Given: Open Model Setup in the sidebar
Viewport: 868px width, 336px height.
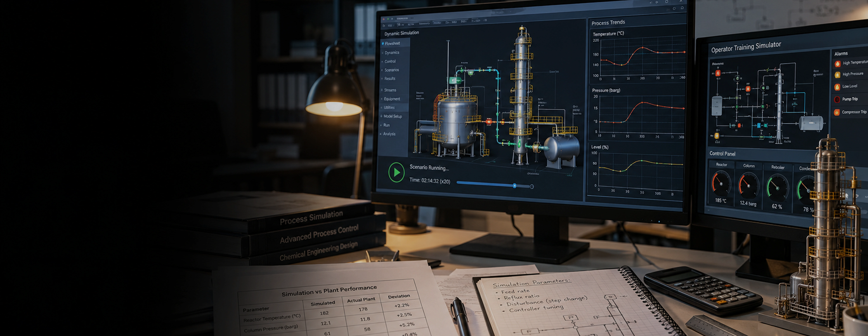Looking at the screenshot, I should [x=393, y=116].
